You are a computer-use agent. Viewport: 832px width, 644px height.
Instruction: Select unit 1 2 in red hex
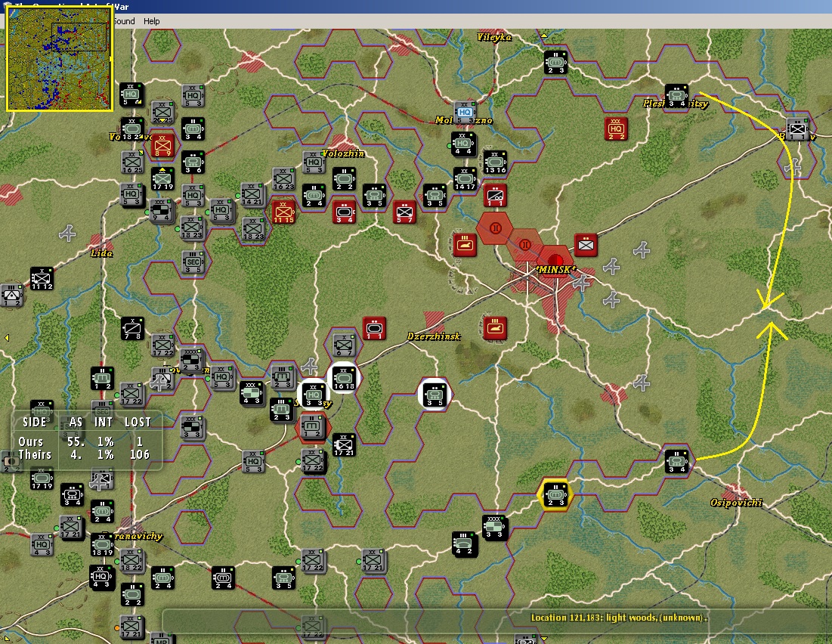[313, 427]
